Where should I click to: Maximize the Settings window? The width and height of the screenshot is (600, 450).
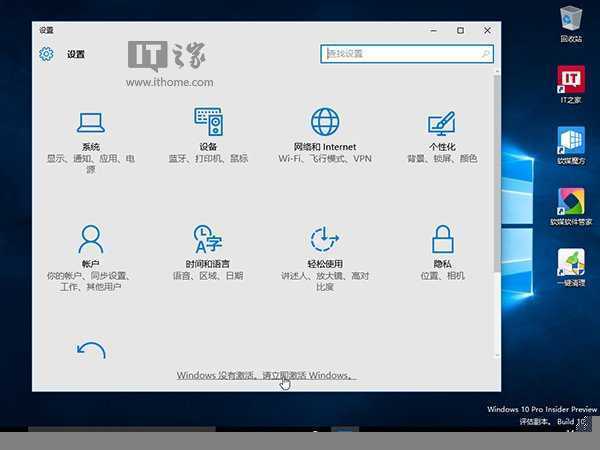[460, 30]
